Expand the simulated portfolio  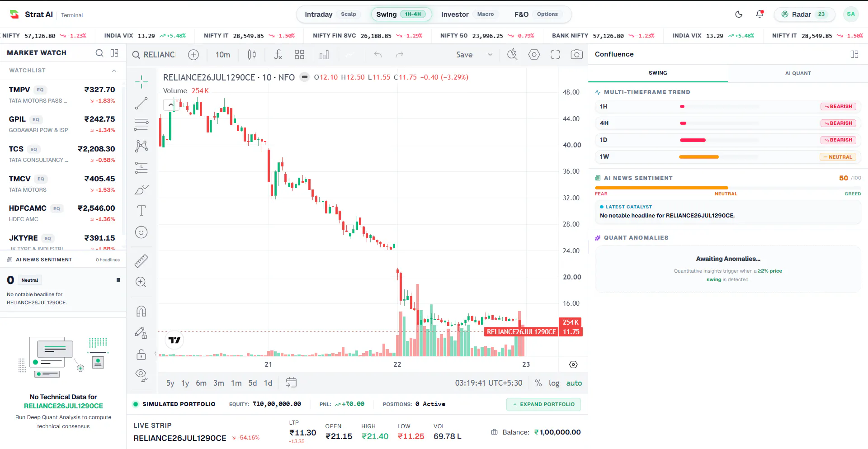(544, 404)
